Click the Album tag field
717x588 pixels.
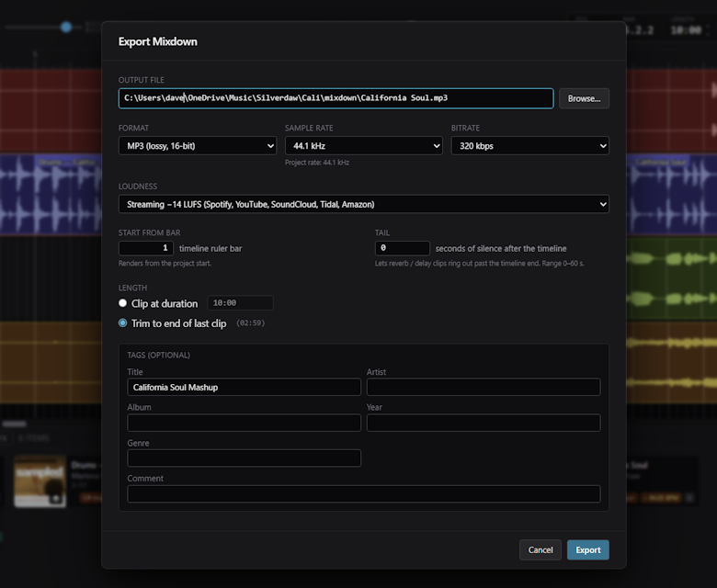coord(244,423)
